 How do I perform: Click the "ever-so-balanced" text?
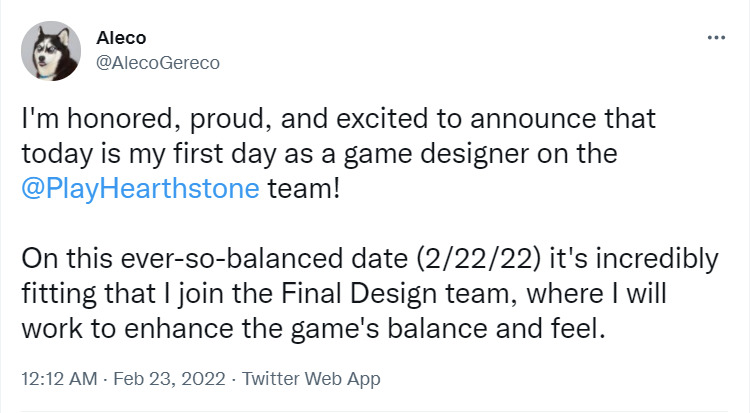(x=232, y=259)
